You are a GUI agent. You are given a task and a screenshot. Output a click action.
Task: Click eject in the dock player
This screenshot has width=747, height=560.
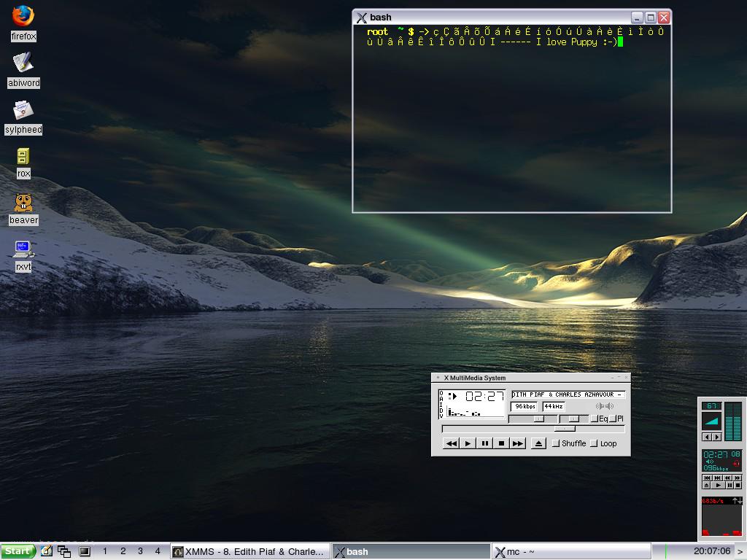(706, 485)
